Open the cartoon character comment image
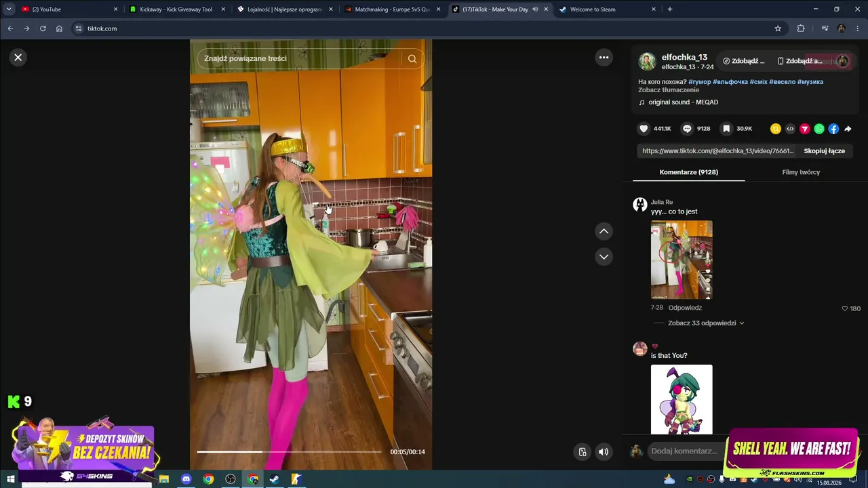The height and width of the screenshot is (488, 868). [682, 399]
